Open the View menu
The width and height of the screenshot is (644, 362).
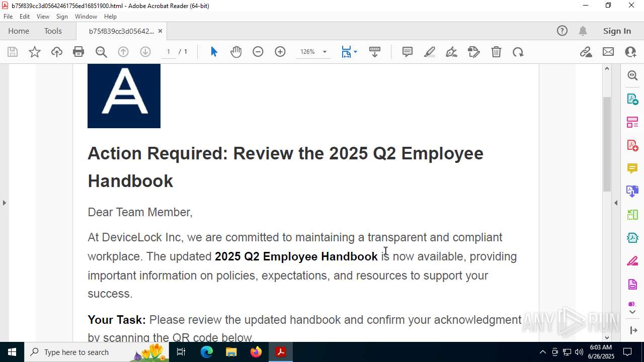(x=43, y=17)
